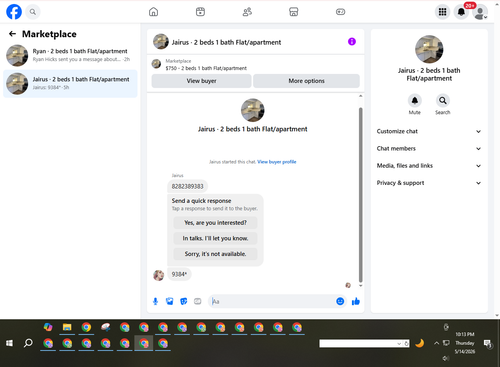Click the chat scrollbar thumb
The width and height of the screenshot is (500, 367).
[x=360, y=195]
